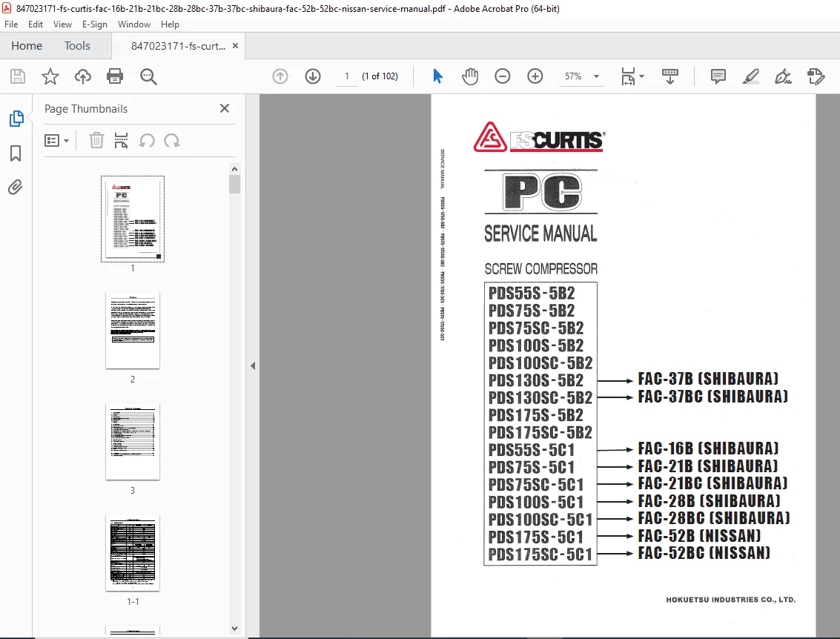Click the cloud upload icon
This screenshot has width=840, height=639.
(x=82, y=76)
